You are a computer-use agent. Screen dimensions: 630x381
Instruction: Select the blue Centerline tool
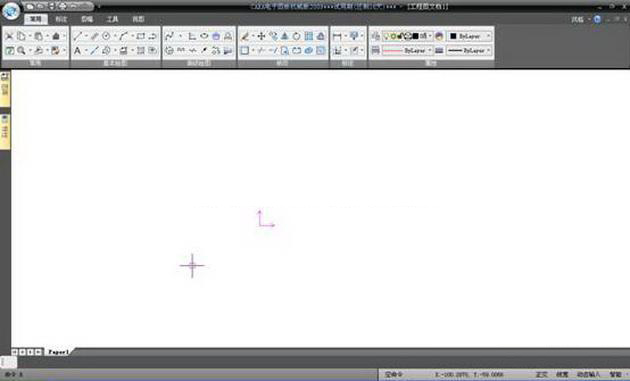(94, 51)
